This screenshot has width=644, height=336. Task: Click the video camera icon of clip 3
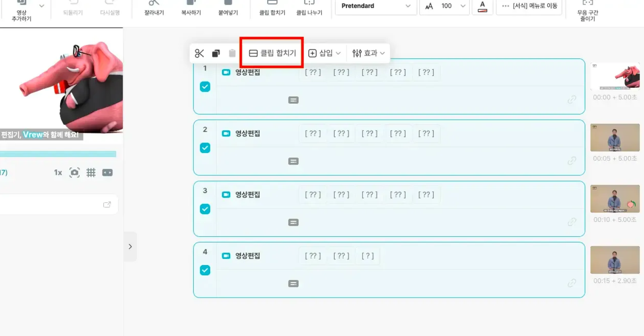pos(226,195)
